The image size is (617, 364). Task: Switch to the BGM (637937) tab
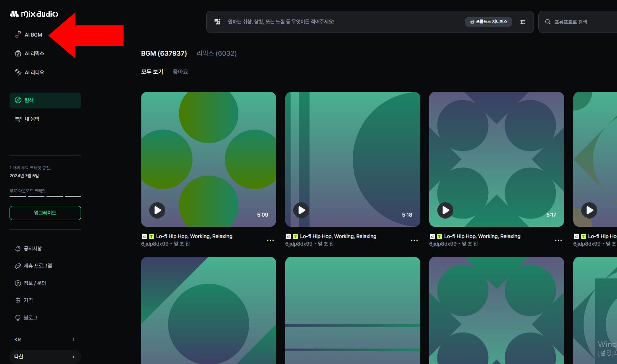164,53
